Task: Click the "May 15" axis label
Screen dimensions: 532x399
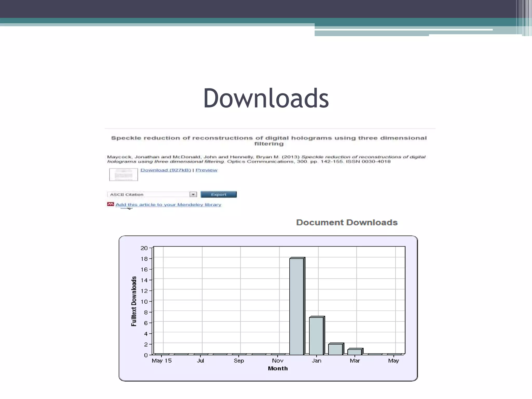Action: click(162, 361)
